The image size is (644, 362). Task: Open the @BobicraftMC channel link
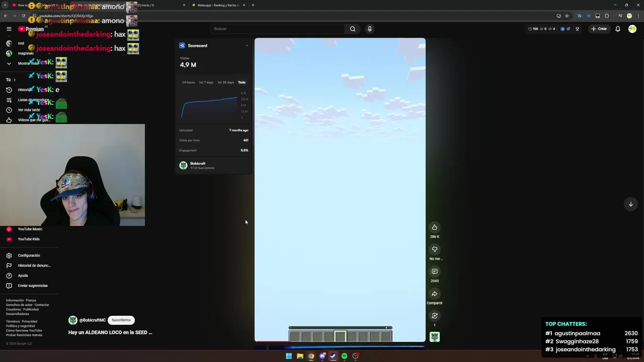click(x=93, y=320)
